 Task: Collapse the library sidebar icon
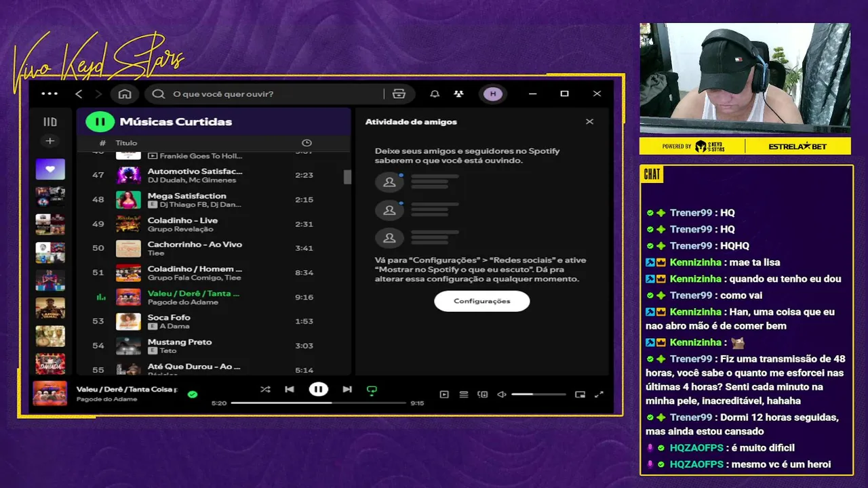[50, 122]
